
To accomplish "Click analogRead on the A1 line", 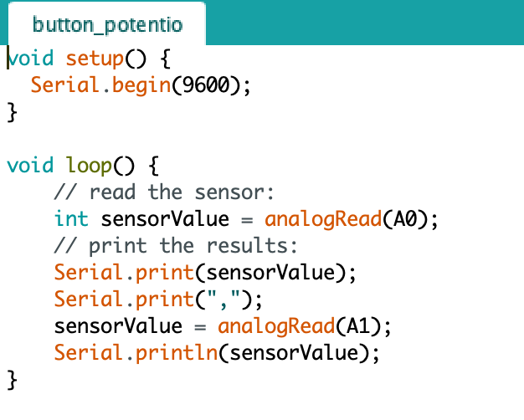I will tap(276, 327).
